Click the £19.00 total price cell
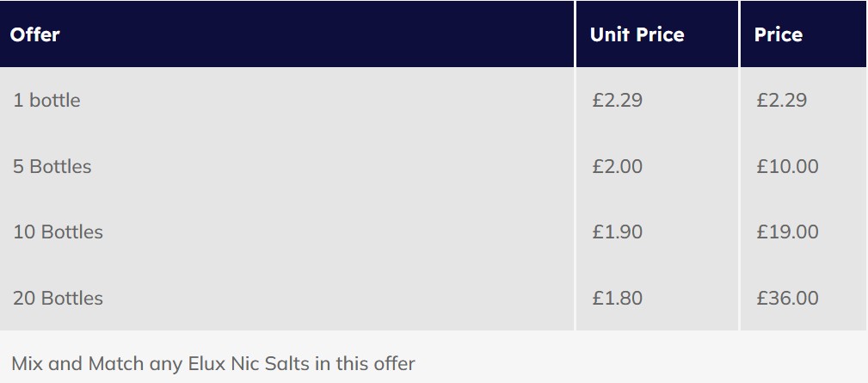 (x=787, y=232)
